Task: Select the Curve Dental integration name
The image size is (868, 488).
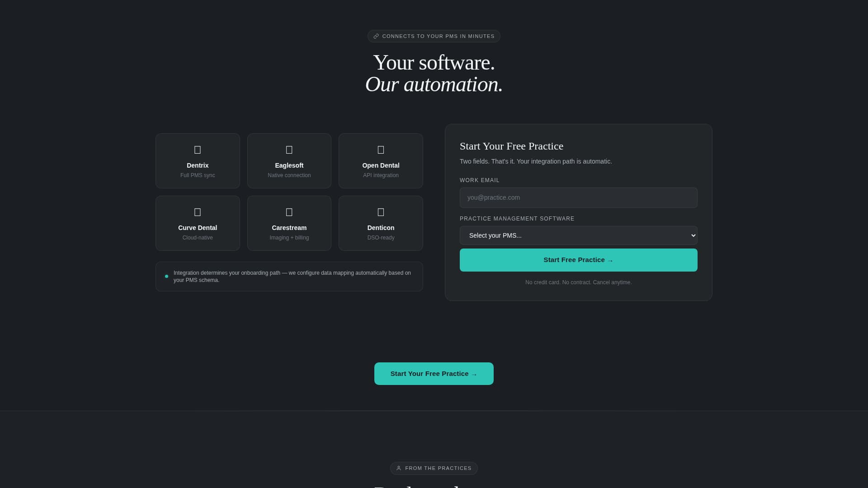Action: pyautogui.click(x=198, y=228)
